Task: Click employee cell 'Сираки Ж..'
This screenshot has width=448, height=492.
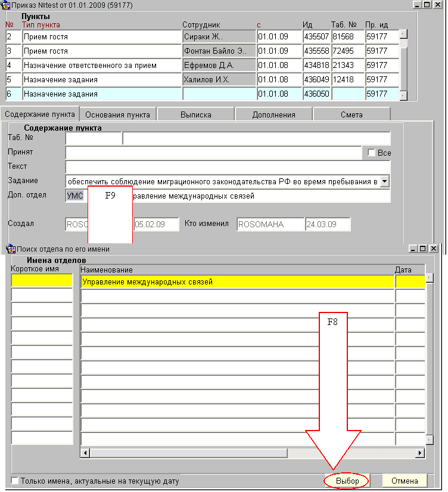Action: (219, 36)
